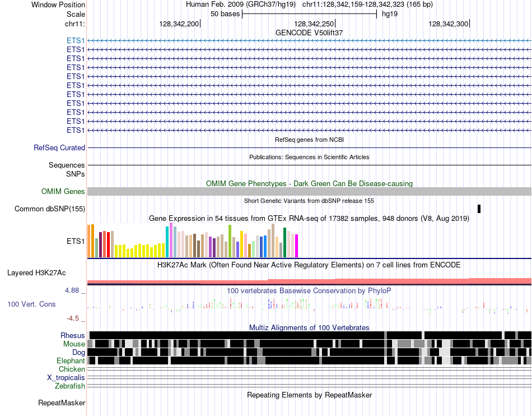This screenshot has height=416, width=532.
Task: Open Multiz Alignments of 100 Vertebrates title
Action: 309,328
